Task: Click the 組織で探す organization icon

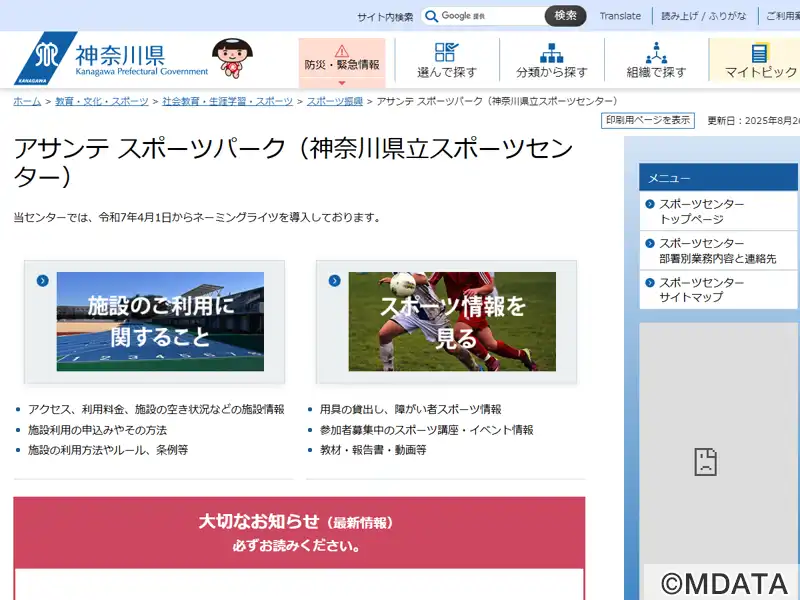Action: [656, 53]
